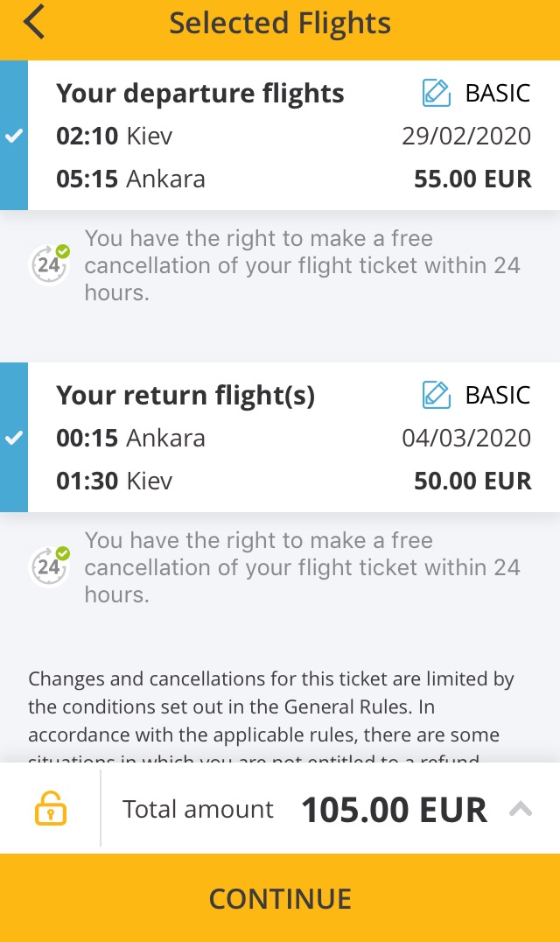Open the return flight(s) card title

[x=185, y=395]
